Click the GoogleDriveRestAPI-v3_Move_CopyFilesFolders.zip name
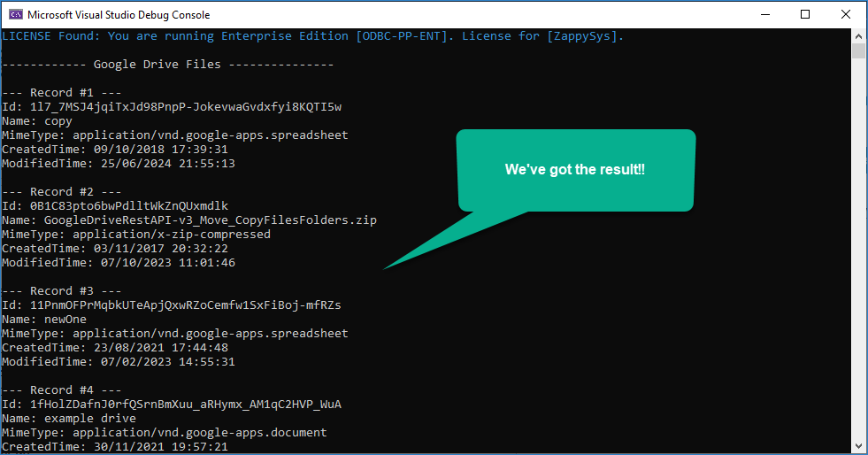 pyautogui.click(x=211, y=220)
